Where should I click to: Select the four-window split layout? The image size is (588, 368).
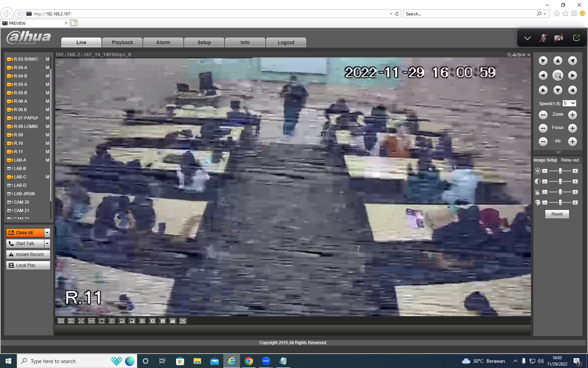tap(112, 321)
